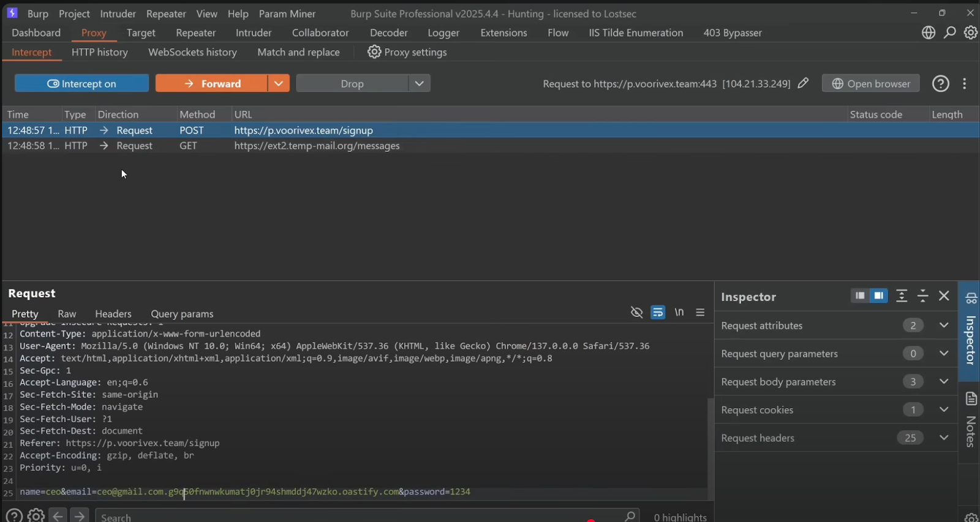Expand Request headers section
Viewport: 980px width, 522px height.
[x=944, y=438]
